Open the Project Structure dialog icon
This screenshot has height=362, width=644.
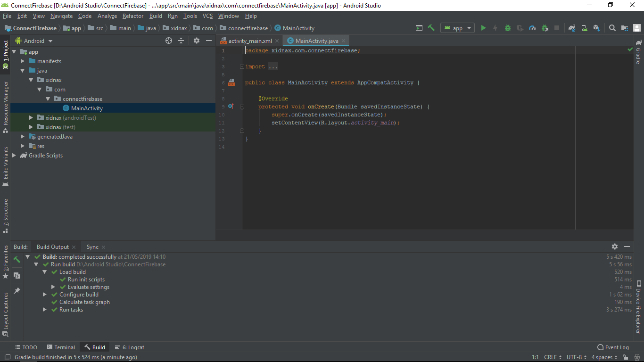[x=625, y=28]
